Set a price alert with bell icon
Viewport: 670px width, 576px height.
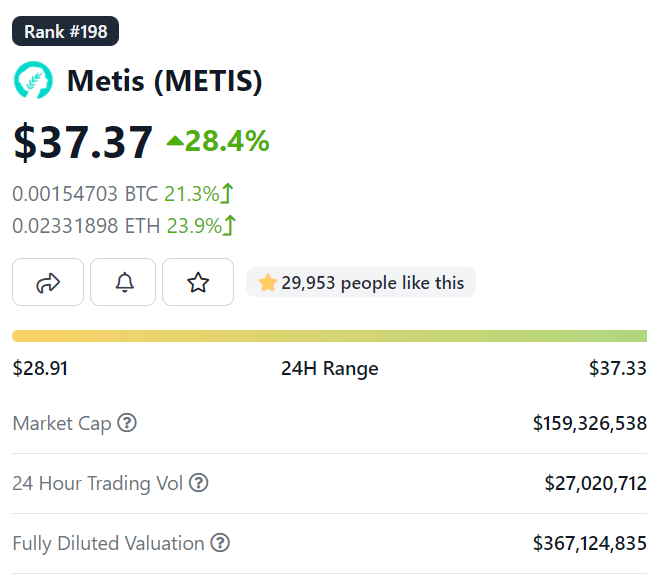(x=123, y=282)
